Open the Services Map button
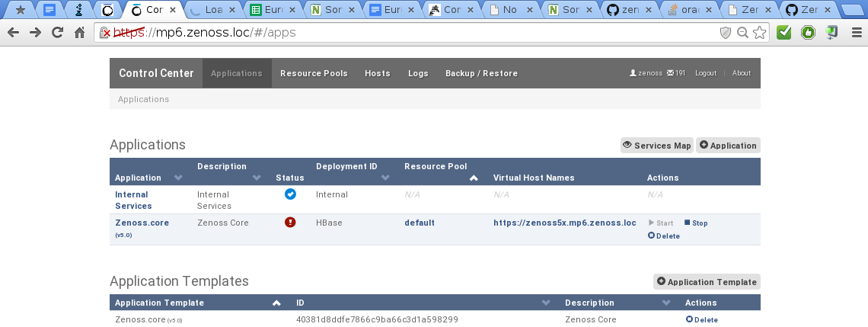Image resolution: width=868 pixels, height=327 pixels. coord(656,146)
